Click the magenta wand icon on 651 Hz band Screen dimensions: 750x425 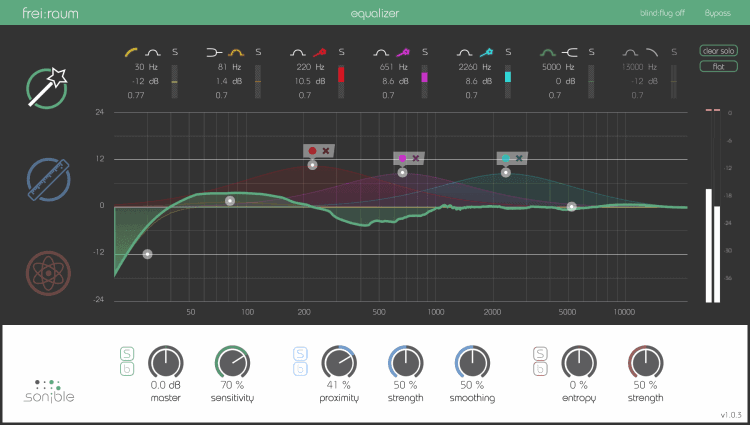click(x=403, y=52)
